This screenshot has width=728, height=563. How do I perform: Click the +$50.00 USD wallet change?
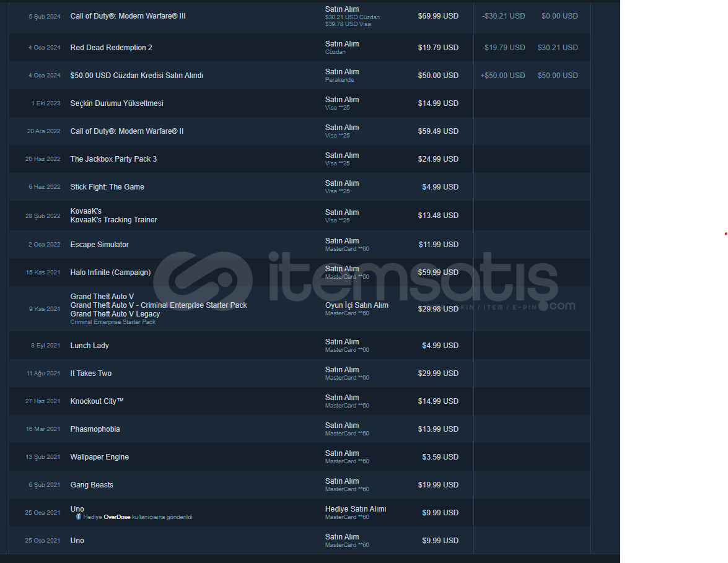(503, 76)
